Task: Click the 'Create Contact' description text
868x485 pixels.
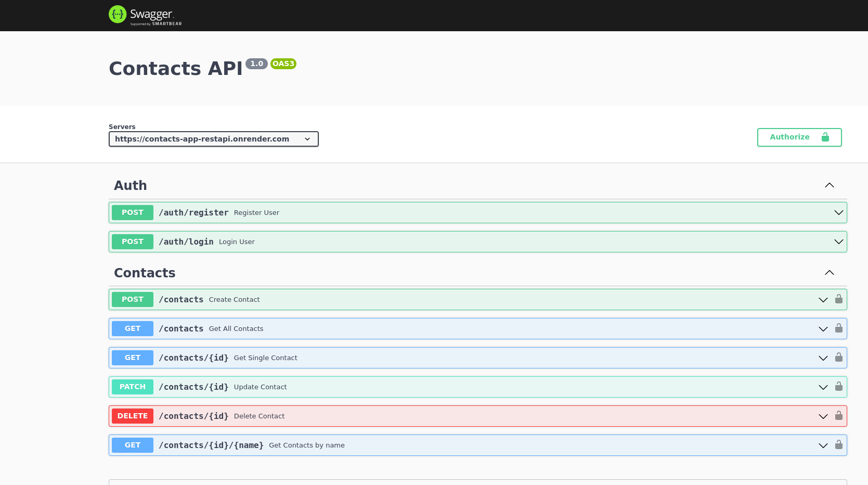Action: [234, 299]
